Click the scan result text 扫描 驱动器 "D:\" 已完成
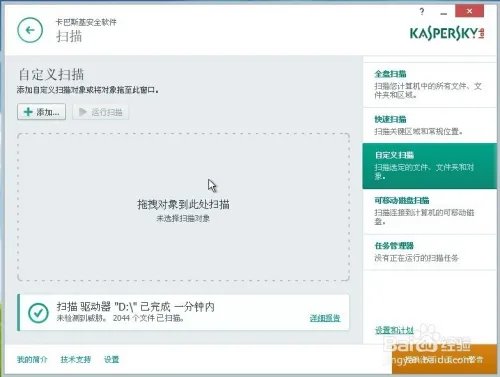The image size is (500, 377). [135, 307]
